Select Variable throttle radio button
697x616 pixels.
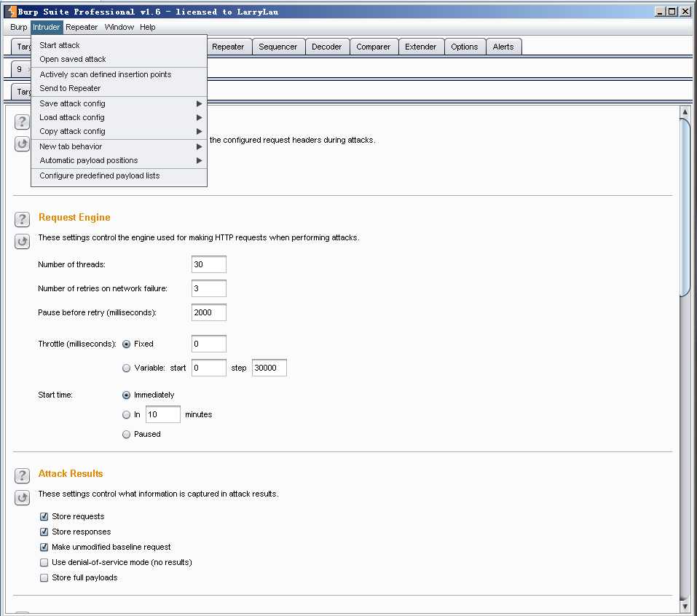126,368
